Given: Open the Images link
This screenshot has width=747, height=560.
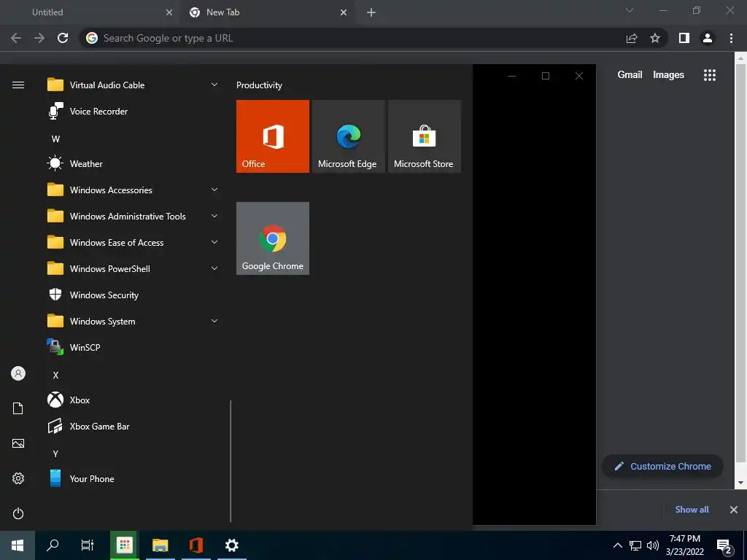Looking at the screenshot, I should pyautogui.click(x=668, y=75).
